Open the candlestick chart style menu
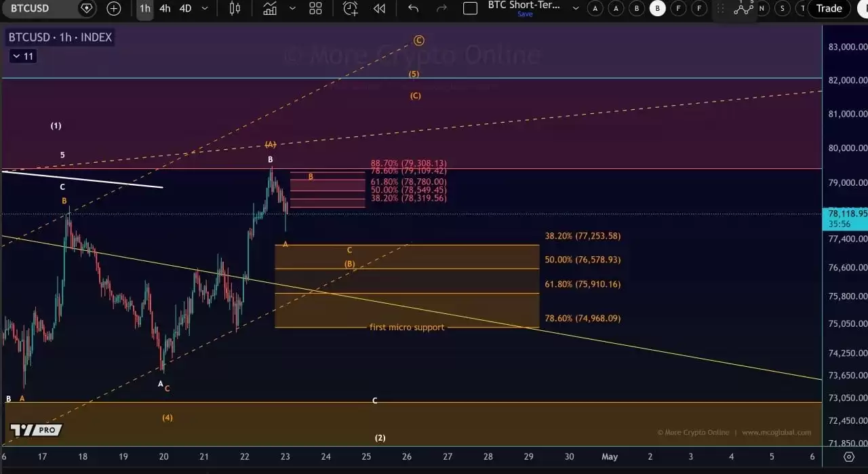The width and height of the screenshot is (868, 474). [235, 9]
